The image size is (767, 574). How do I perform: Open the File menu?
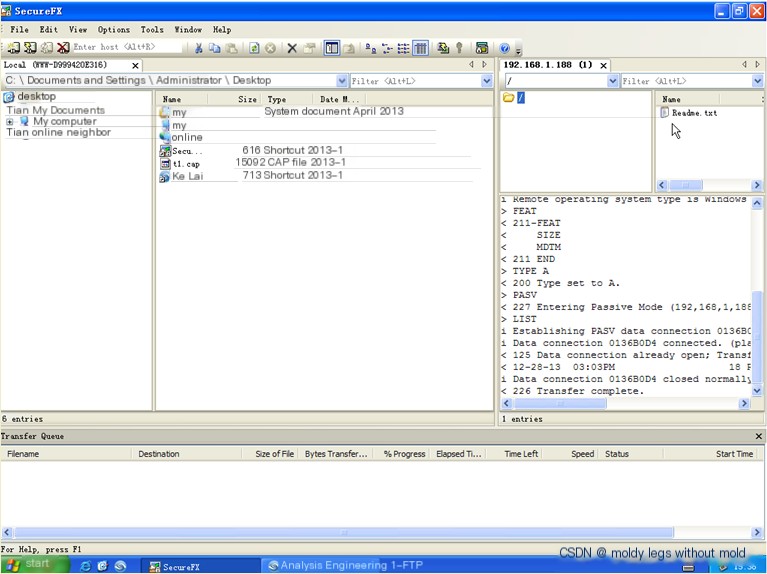click(x=19, y=29)
